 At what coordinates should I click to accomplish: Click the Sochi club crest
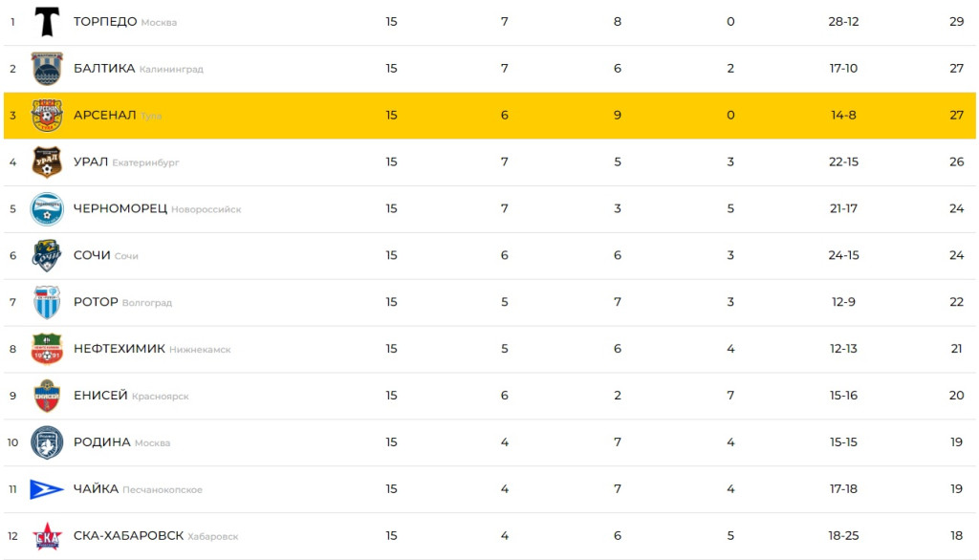pyautogui.click(x=47, y=255)
